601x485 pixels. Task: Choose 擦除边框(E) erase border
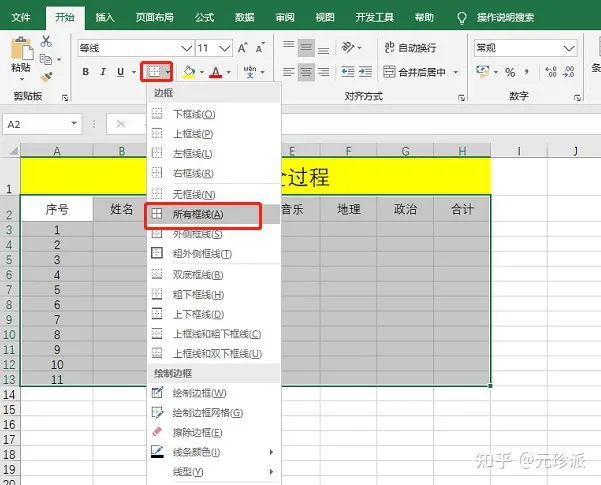[213, 432]
